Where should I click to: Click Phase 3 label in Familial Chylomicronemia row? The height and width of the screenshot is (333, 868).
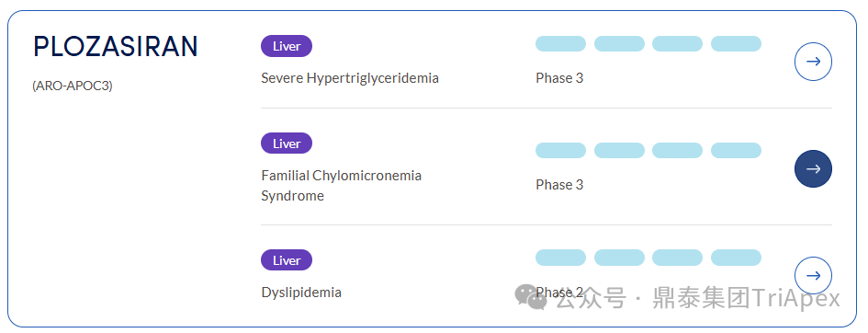[x=559, y=185]
